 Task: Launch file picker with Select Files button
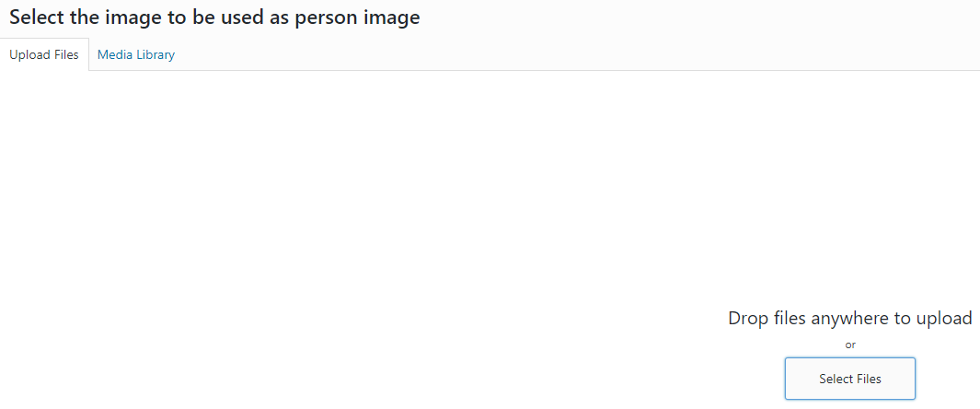pyautogui.click(x=850, y=379)
